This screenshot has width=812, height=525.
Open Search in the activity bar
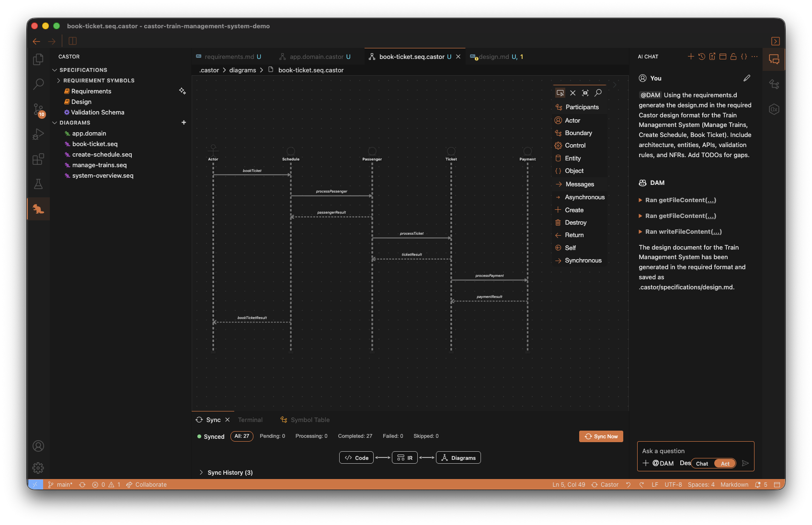[x=38, y=84]
